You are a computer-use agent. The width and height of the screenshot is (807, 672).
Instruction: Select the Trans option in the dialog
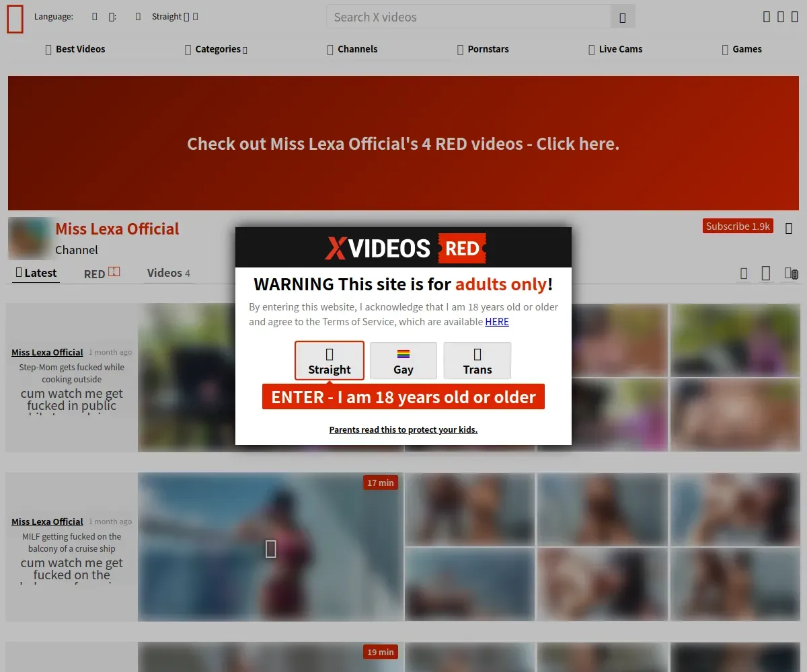[477, 361]
